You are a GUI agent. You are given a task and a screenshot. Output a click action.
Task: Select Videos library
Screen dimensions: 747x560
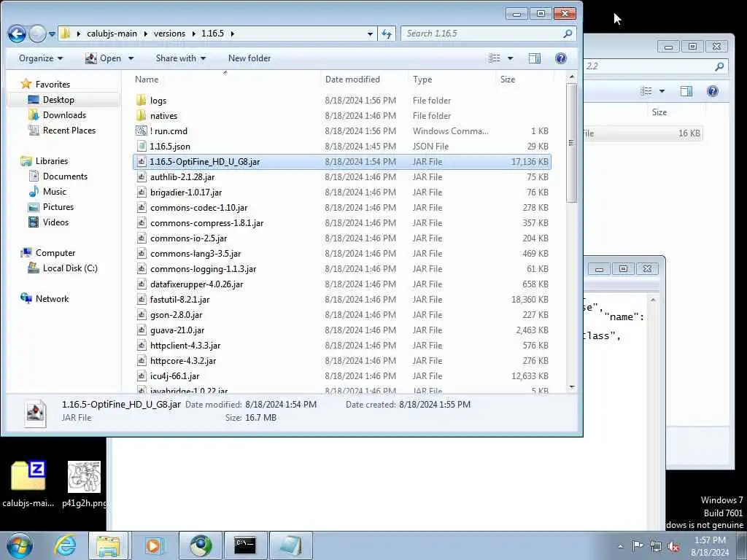[x=55, y=222]
